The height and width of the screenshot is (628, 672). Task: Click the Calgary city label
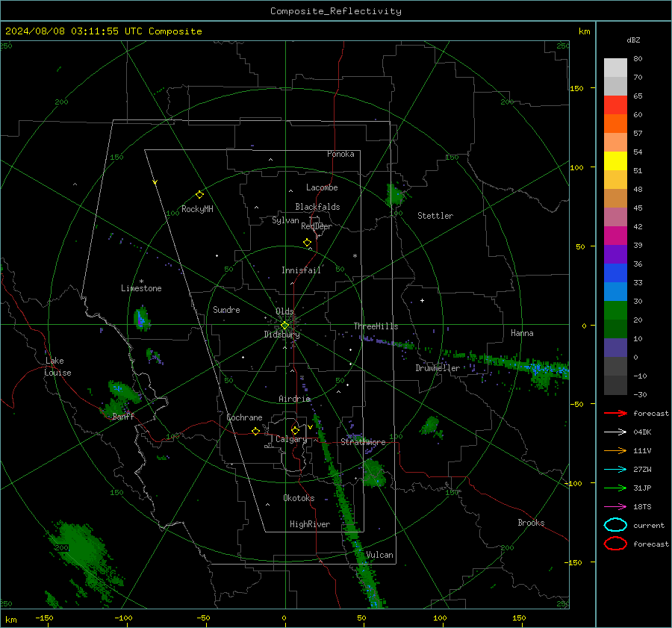click(291, 439)
